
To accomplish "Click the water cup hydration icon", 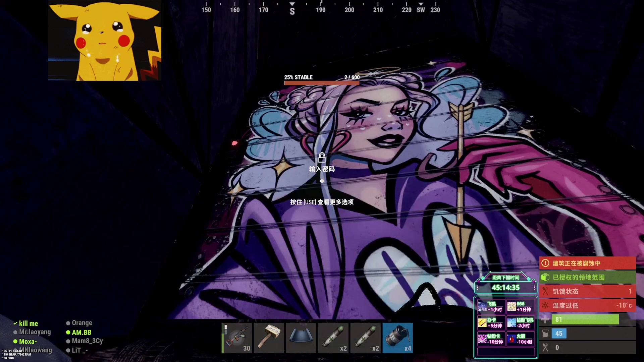I will (x=546, y=334).
